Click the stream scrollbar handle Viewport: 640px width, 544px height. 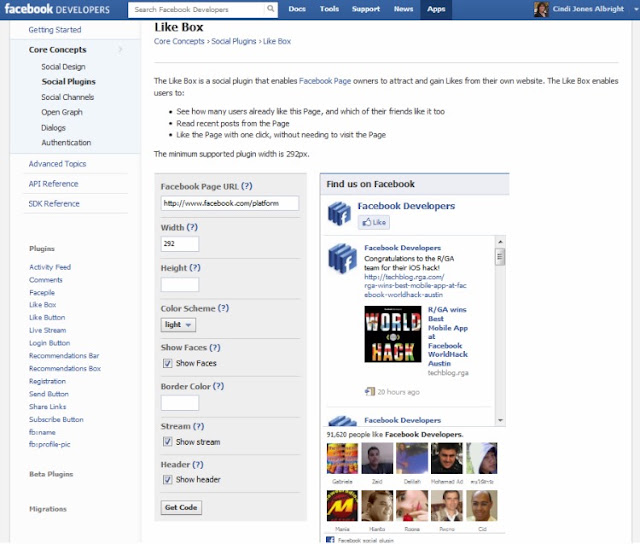coord(500,257)
